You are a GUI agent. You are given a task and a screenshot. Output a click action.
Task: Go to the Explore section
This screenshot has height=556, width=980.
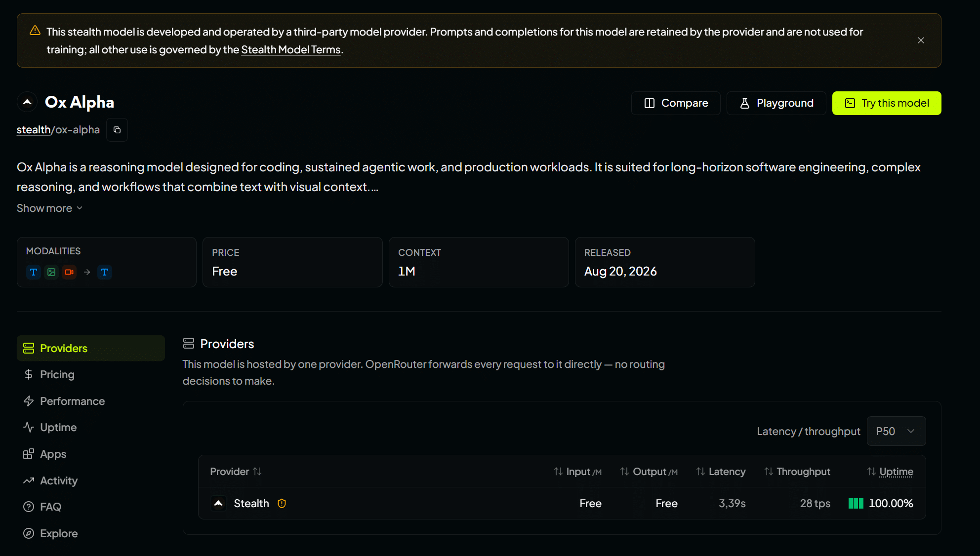pyautogui.click(x=91, y=534)
